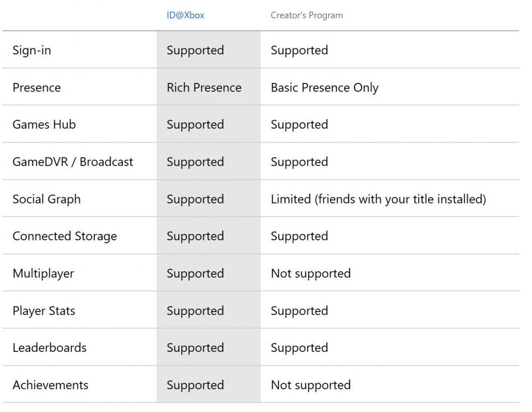This screenshot has height=412, width=532.
Task: Select the Connected Storage row label
Action: [x=64, y=236]
